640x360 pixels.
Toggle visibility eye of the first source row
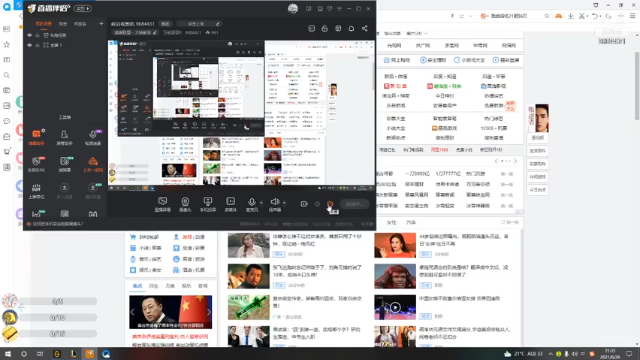(x=29, y=35)
